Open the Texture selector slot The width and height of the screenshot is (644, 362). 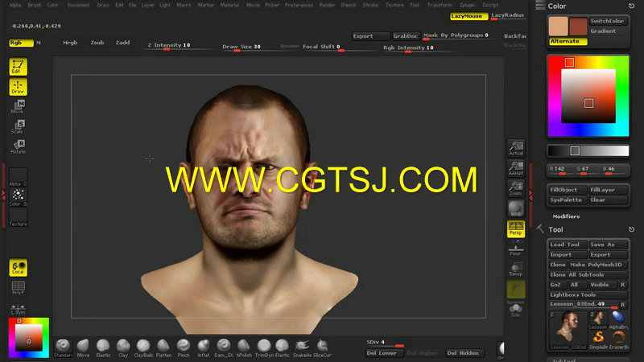point(18,217)
